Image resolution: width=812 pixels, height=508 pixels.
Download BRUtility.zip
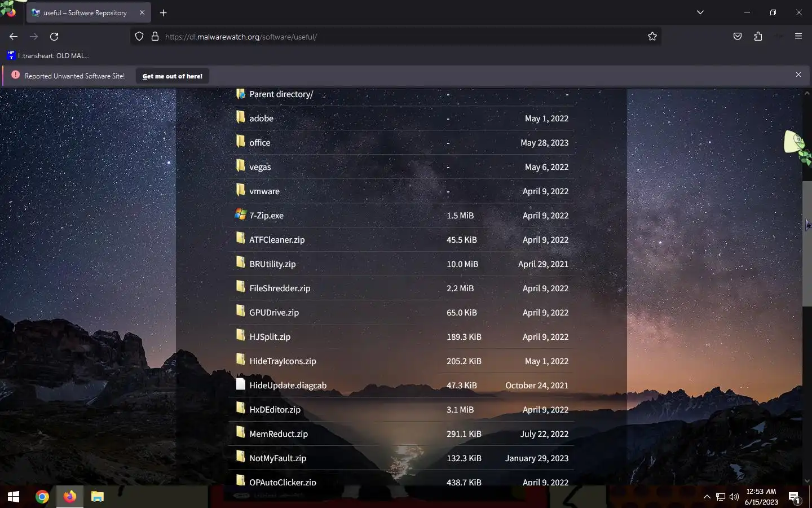[272, 264]
